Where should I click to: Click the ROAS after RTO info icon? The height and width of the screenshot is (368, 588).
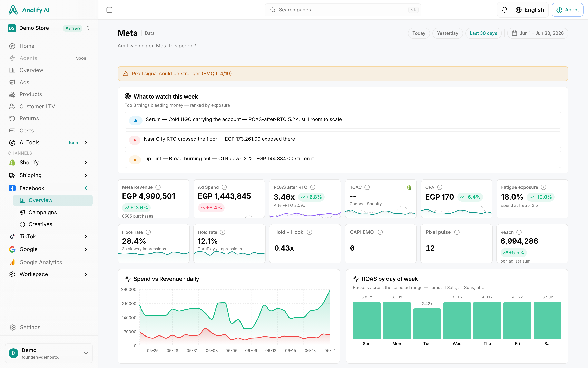(x=313, y=187)
